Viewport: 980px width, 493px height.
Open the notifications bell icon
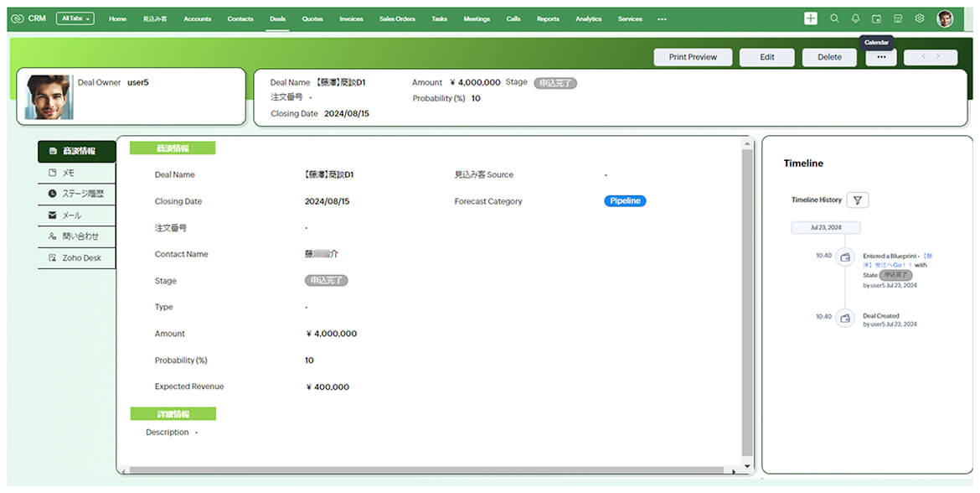pos(856,18)
